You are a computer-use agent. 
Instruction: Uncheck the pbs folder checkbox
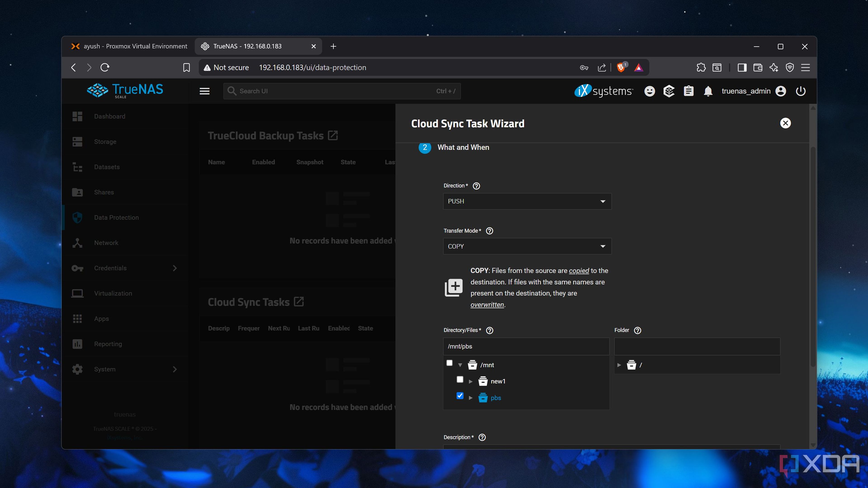(x=460, y=395)
